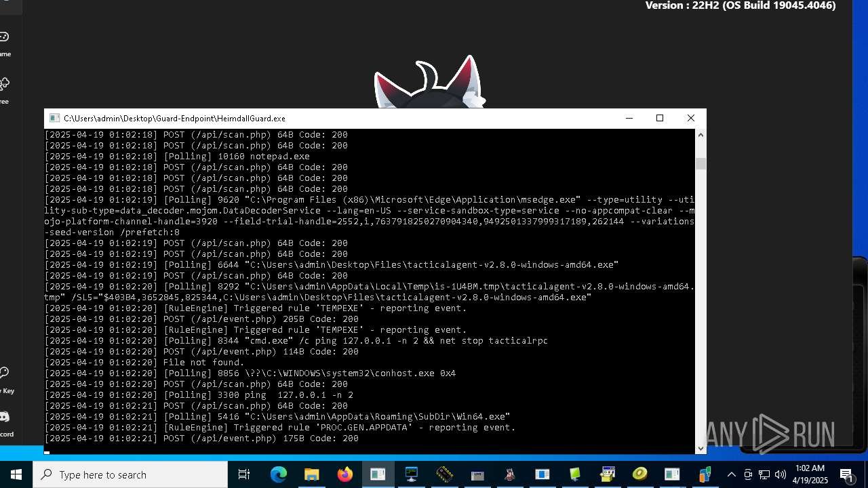This screenshot has height=488, width=868.
Task: Click the HeimdallGuard.exe window title text
Action: (x=175, y=118)
